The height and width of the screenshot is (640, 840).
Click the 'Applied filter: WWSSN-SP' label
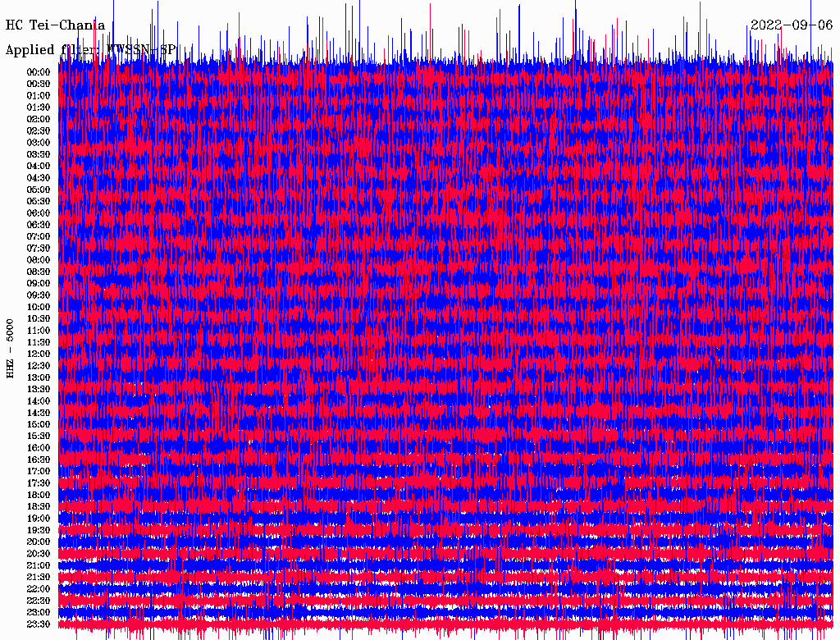pyautogui.click(x=90, y=50)
